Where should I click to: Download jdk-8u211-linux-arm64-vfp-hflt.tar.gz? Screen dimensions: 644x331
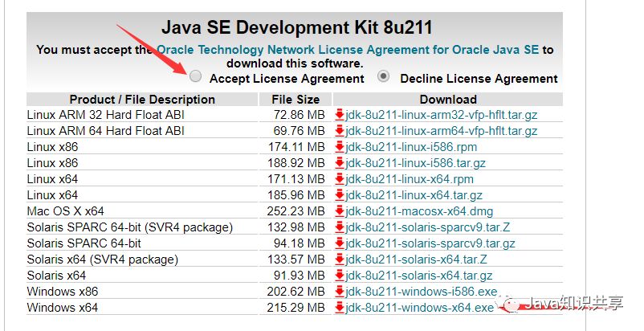point(441,131)
